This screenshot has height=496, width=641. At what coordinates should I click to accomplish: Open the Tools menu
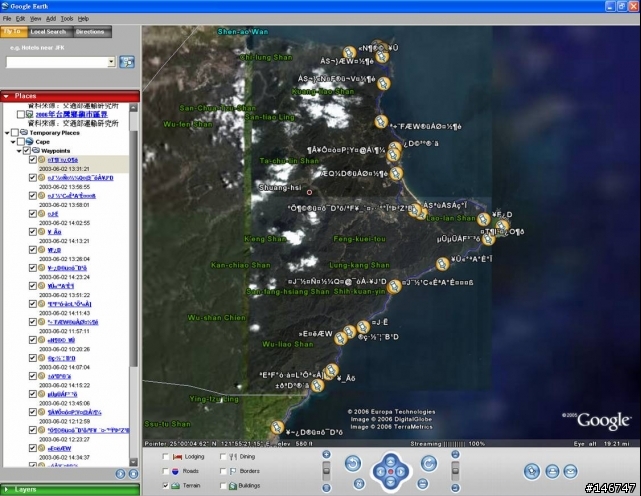point(67,19)
